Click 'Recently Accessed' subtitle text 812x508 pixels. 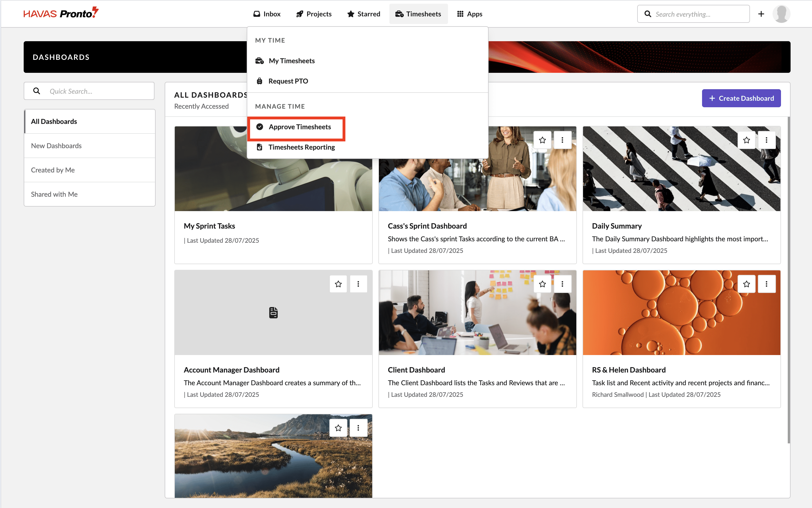click(201, 106)
